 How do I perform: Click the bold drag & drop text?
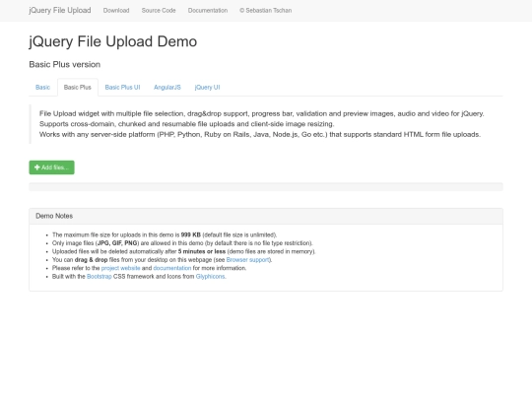[x=91, y=259]
